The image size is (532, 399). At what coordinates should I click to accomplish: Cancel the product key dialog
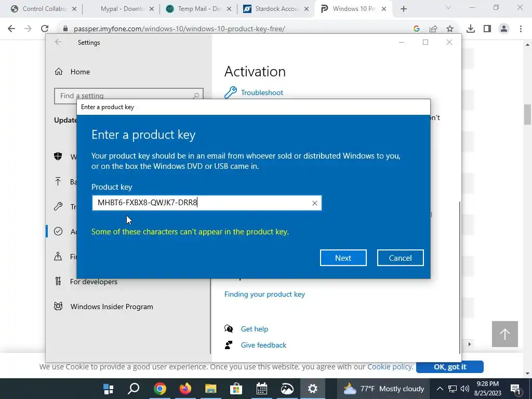[x=400, y=258]
